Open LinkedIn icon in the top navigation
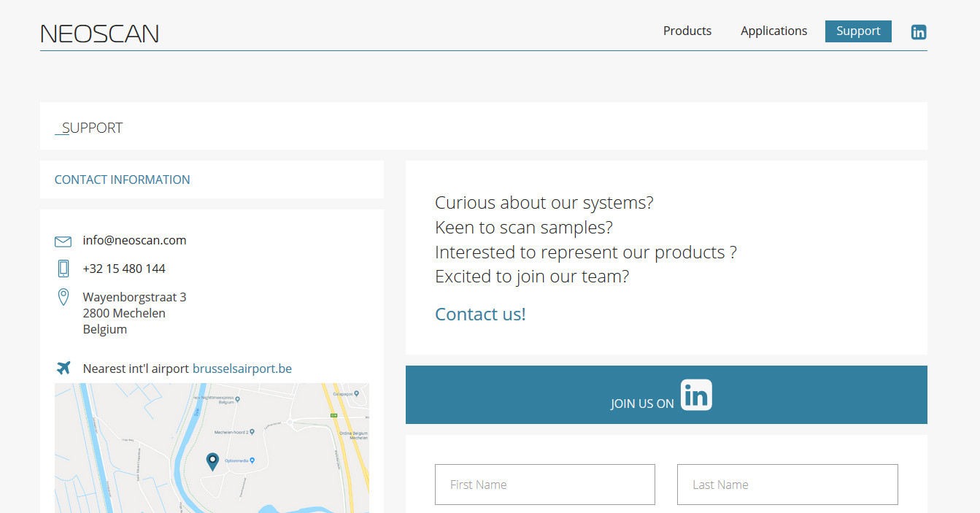The height and width of the screenshot is (513, 980). click(x=919, y=32)
